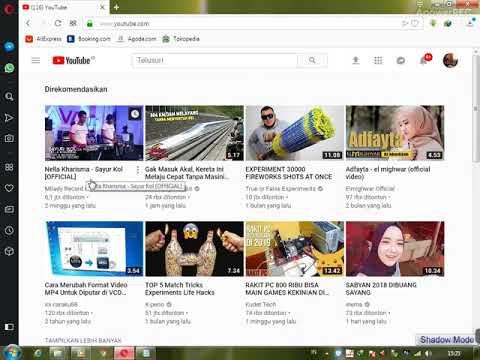
Task: Open the YouTube notifications bell
Action: (x=424, y=60)
